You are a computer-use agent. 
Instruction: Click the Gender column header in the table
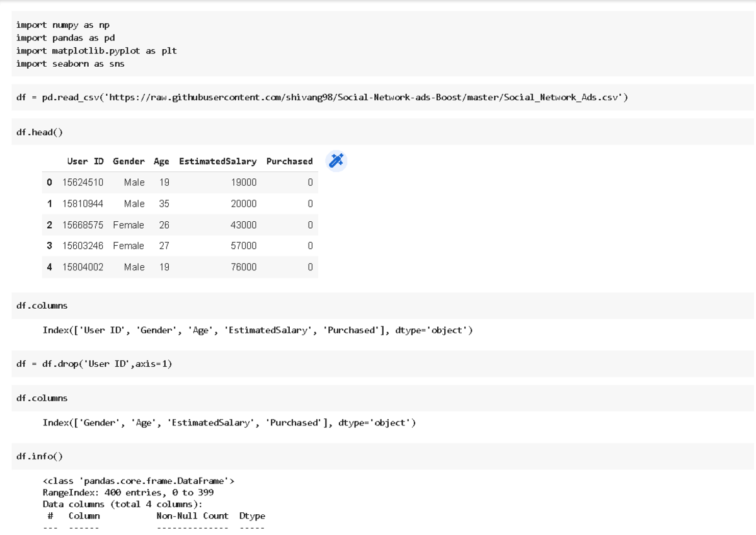coord(129,161)
